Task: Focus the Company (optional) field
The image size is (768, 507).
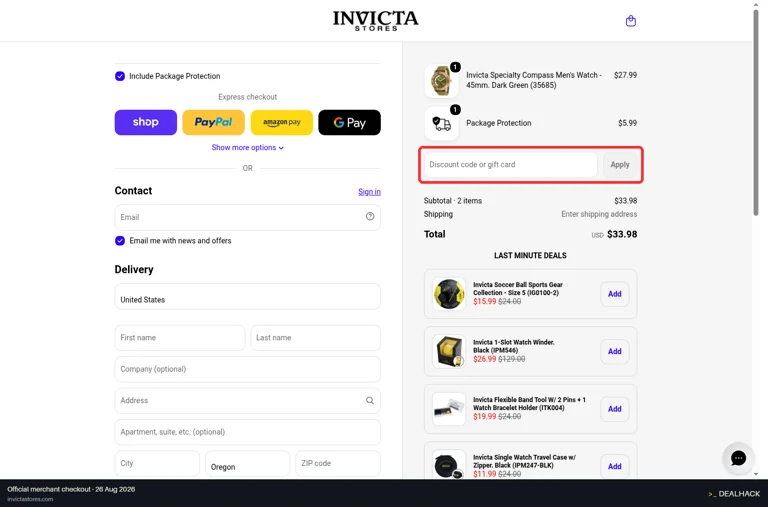Action: 247,369
